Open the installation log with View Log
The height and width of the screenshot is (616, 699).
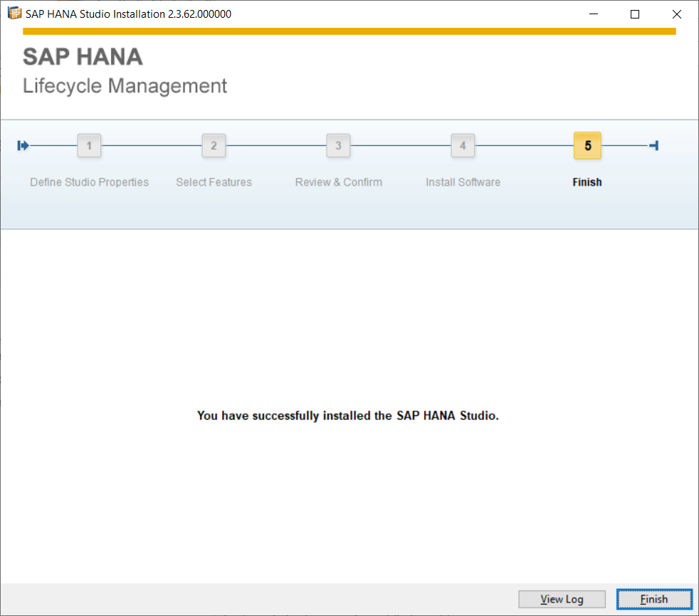(562, 599)
